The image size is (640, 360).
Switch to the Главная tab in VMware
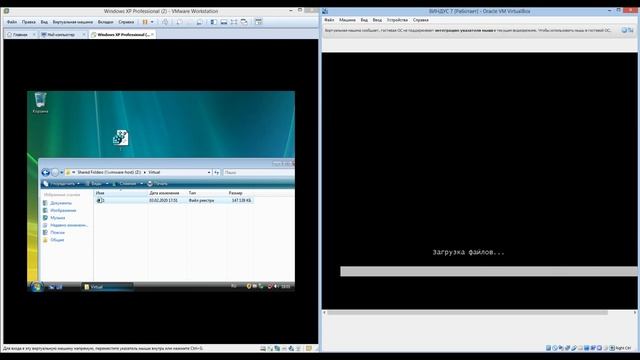click(20, 35)
